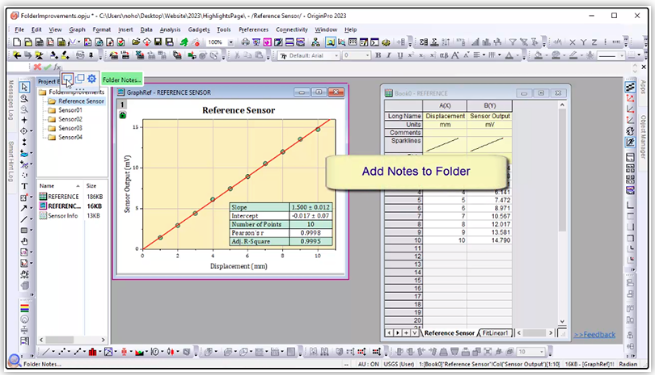This screenshot has height=375, width=655.
Task: Select the Text tool in left toolbar
Action: [24, 186]
